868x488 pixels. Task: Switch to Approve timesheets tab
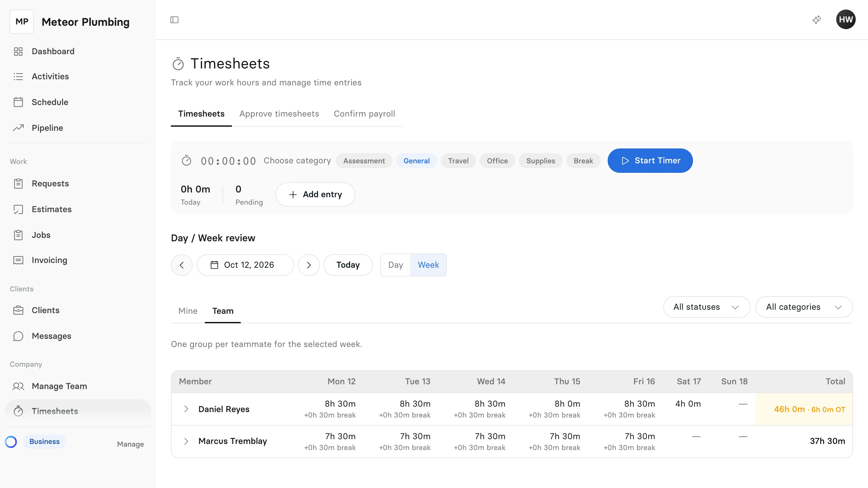[x=279, y=114]
